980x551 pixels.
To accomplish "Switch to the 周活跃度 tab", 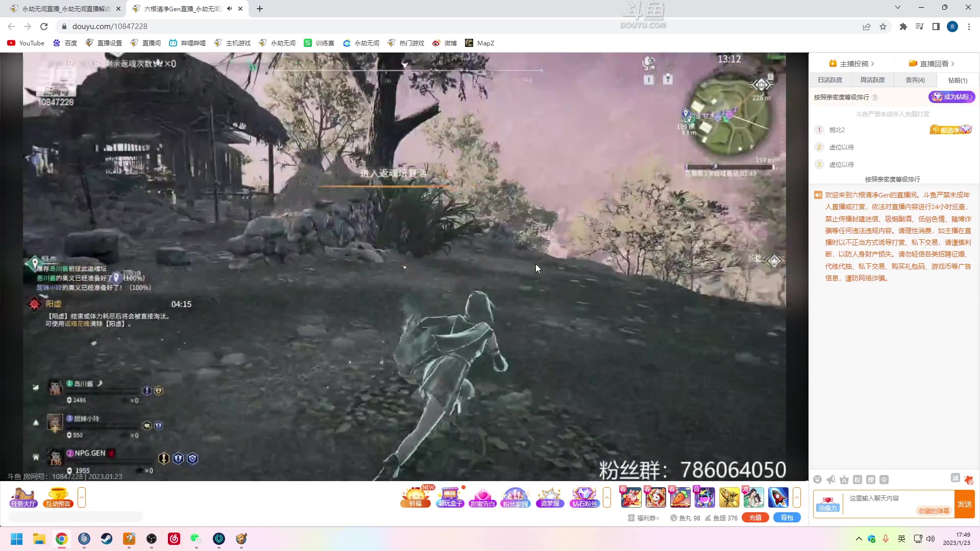I will [x=872, y=80].
